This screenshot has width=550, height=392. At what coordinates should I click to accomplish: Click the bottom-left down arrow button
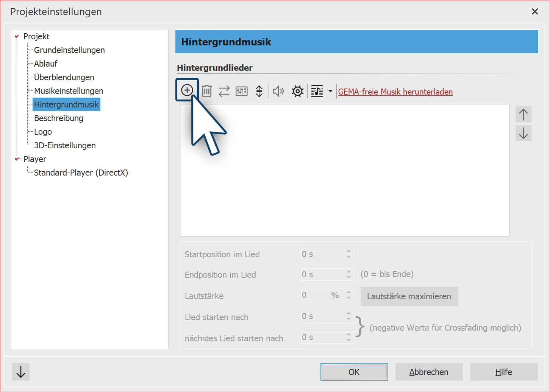click(21, 372)
